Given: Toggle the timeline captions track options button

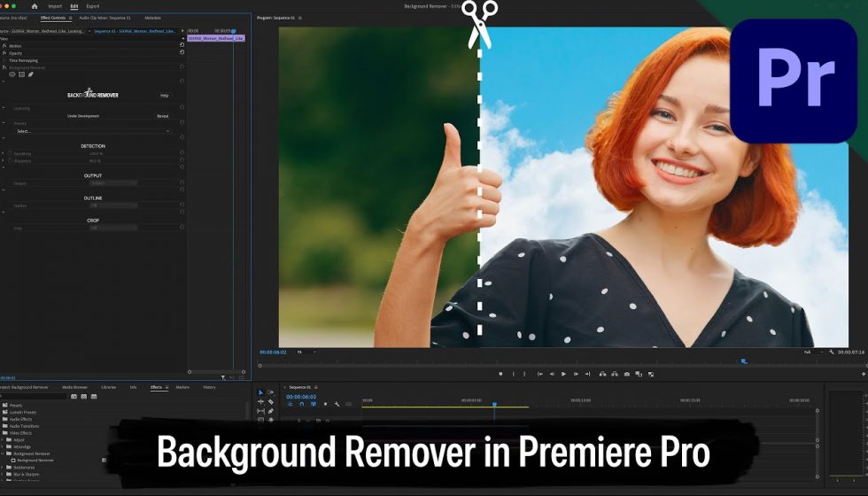Looking at the screenshot, I should pos(348,404).
